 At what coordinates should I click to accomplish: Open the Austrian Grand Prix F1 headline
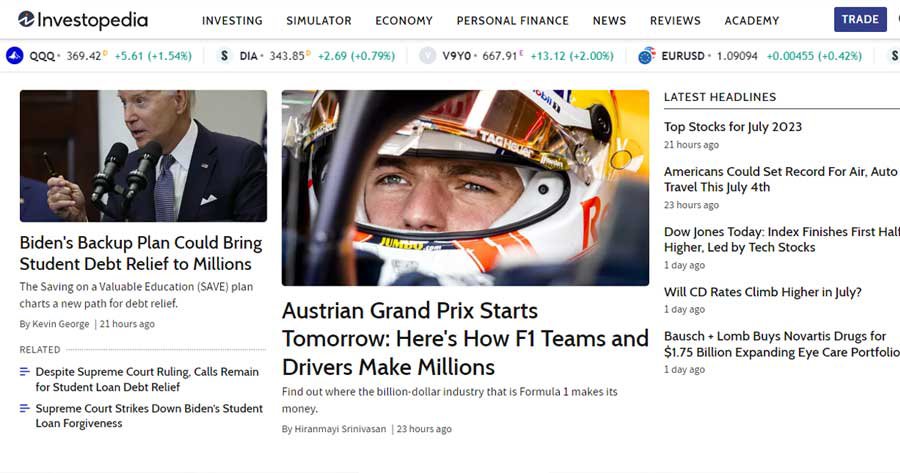point(465,339)
